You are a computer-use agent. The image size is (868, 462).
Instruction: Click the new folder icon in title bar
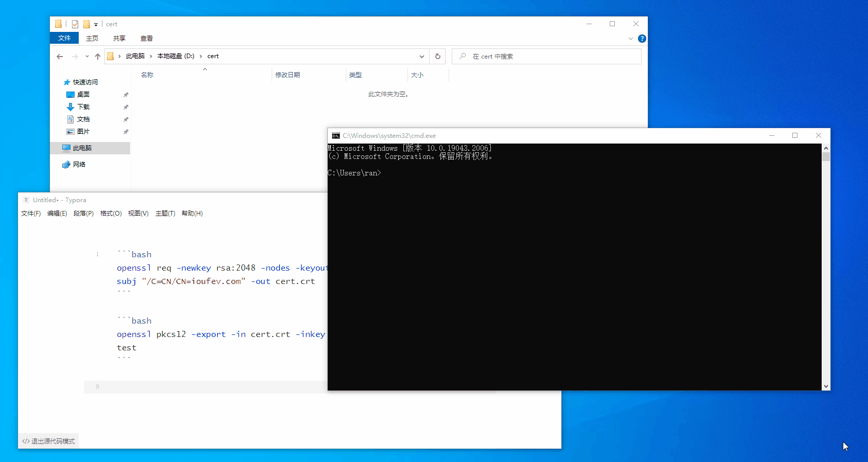tap(86, 24)
